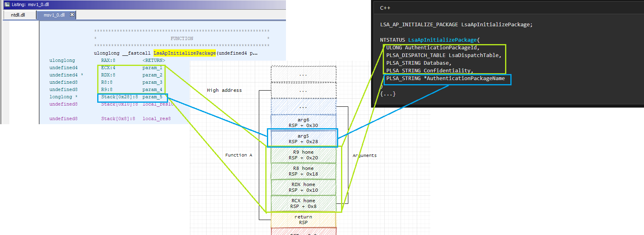
Task: Click the arg5 RSP + 0x28 stack box
Action: point(303,139)
